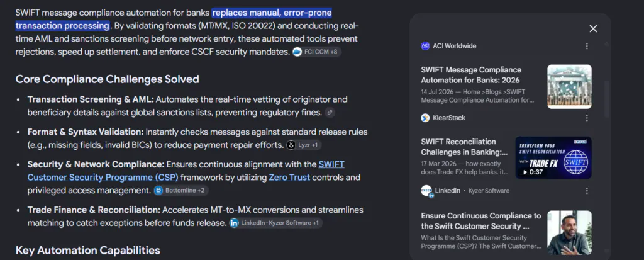Open Ensure Continuous Compliance Swift Customer Security article
This screenshot has width=644, height=260.
(x=481, y=221)
